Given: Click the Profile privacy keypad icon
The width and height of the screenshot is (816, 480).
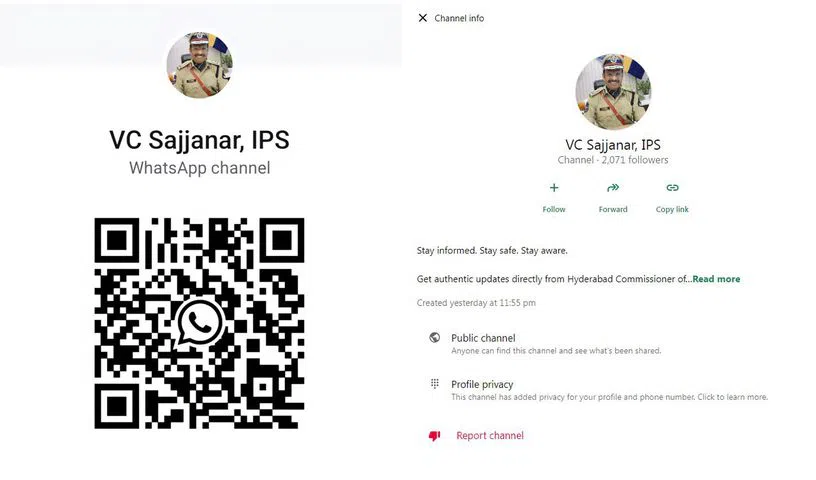Looking at the screenshot, I should 435,384.
